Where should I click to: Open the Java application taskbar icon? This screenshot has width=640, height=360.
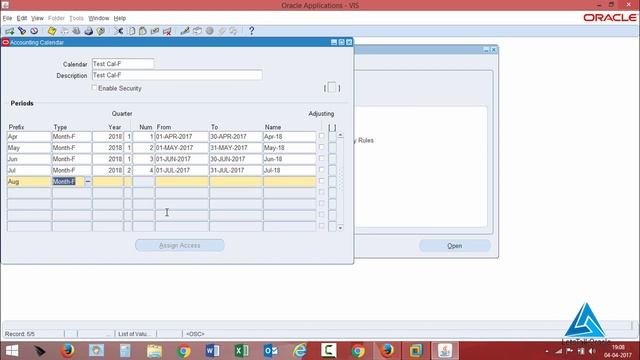[445, 351]
